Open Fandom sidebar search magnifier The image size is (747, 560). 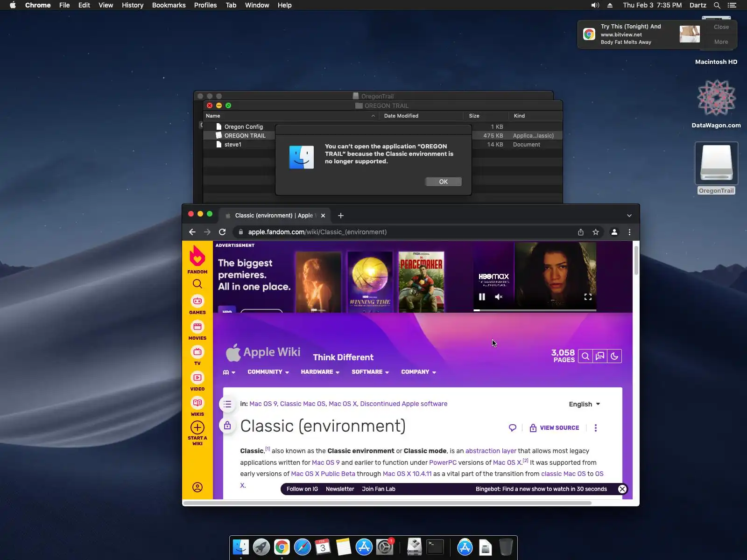(x=197, y=284)
